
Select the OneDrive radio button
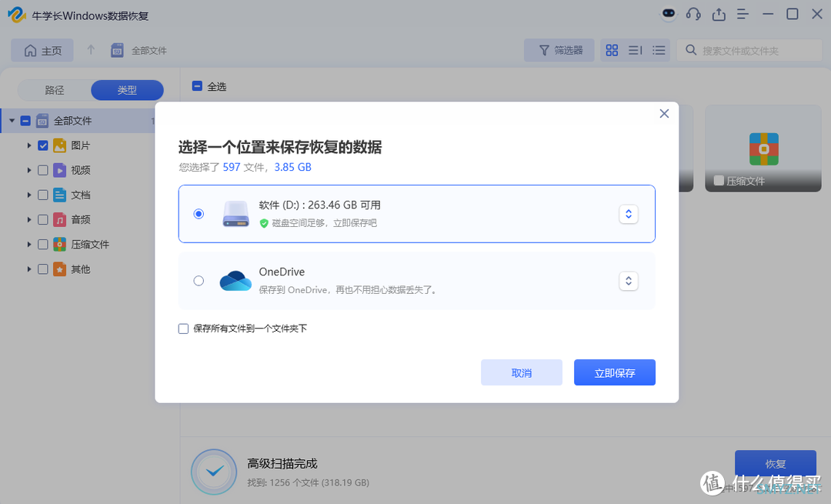(199, 281)
